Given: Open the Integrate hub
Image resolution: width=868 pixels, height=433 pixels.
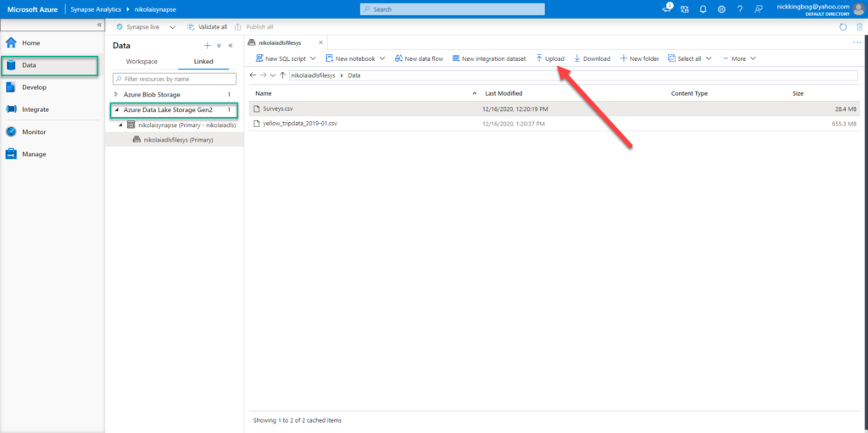Looking at the screenshot, I should click(36, 109).
